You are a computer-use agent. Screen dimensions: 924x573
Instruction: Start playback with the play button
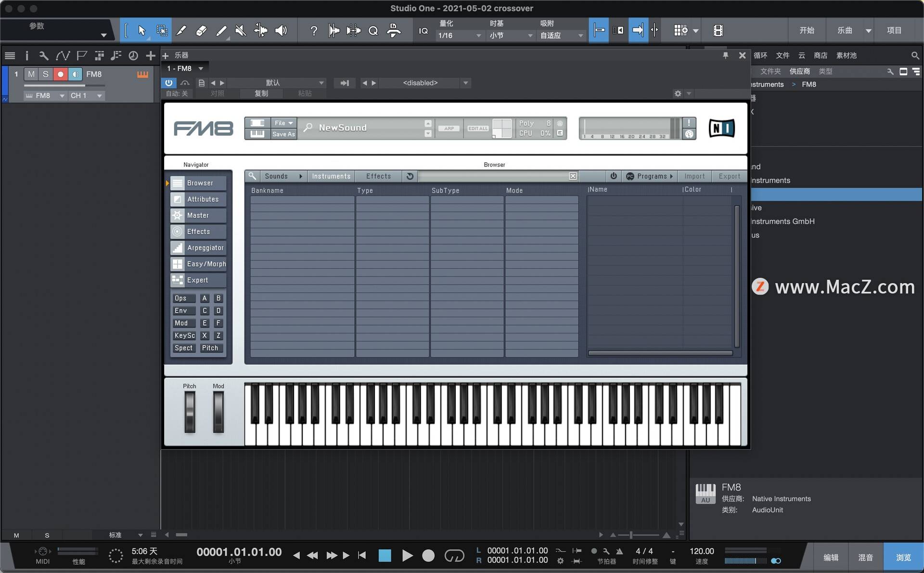click(x=407, y=556)
